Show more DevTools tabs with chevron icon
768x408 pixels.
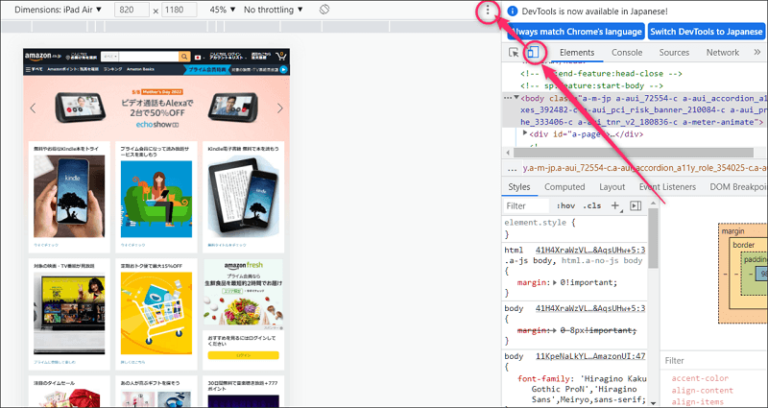pos(757,53)
